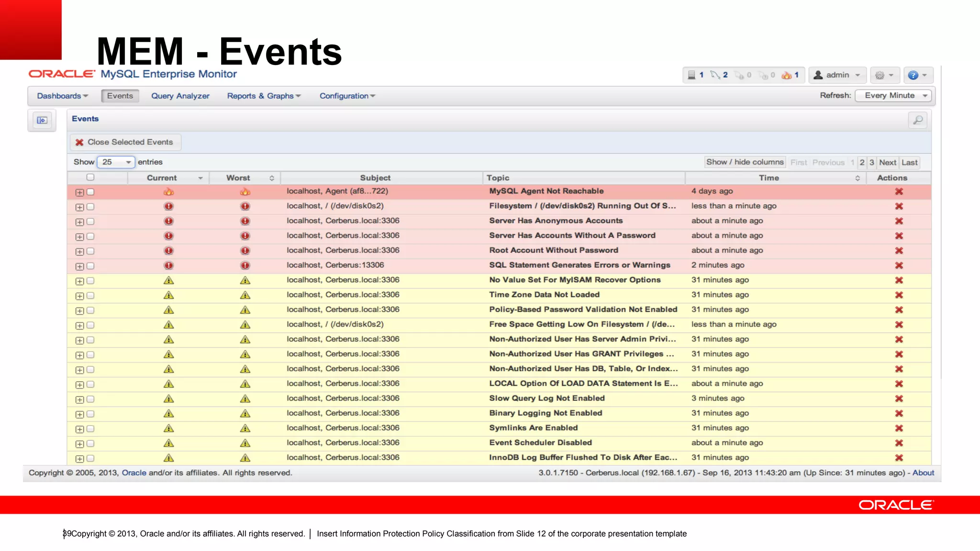Select checkbox for Event Scheduler Disabled
Viewport: 980px width, 551px height.
click(x=90, y=443)
